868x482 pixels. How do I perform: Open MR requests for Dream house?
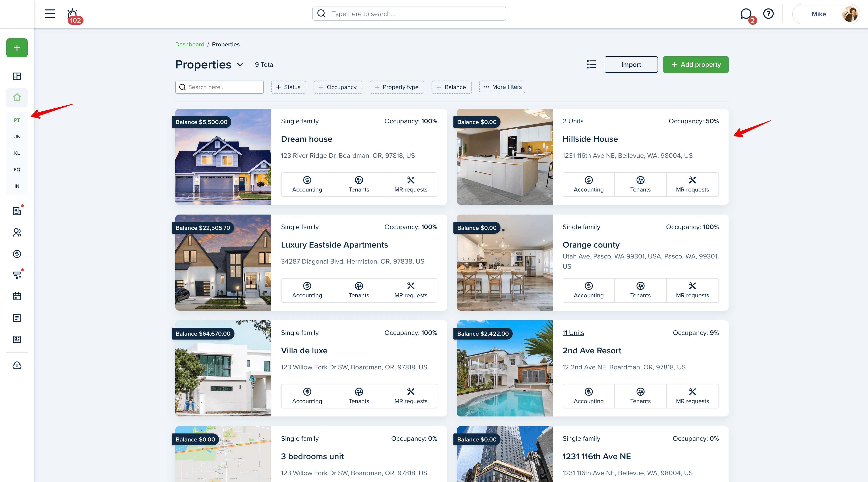pos(411,185)
